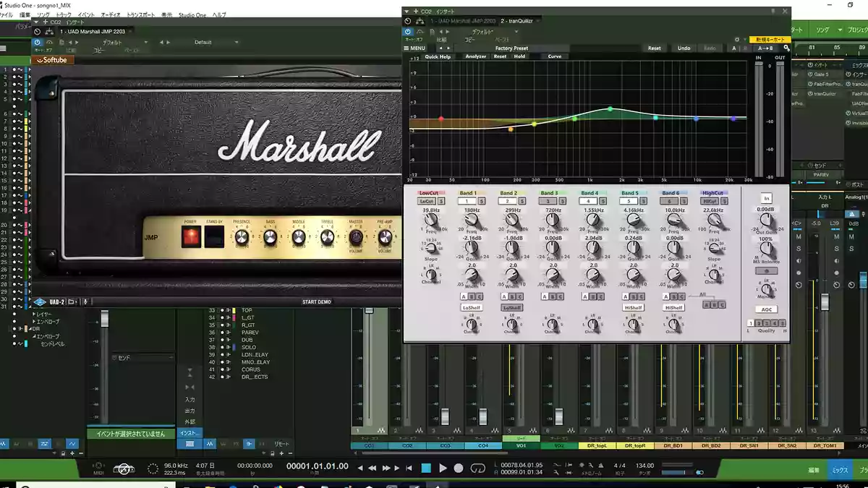This screenshot has height=488, width=868.
Task: Click the Record transport button
Action: (459, 468)
